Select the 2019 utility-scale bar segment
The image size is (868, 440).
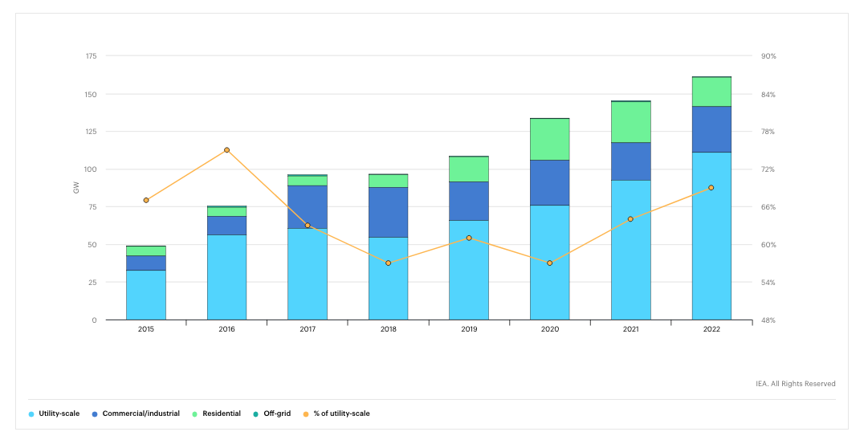click(x=469, y=270)
